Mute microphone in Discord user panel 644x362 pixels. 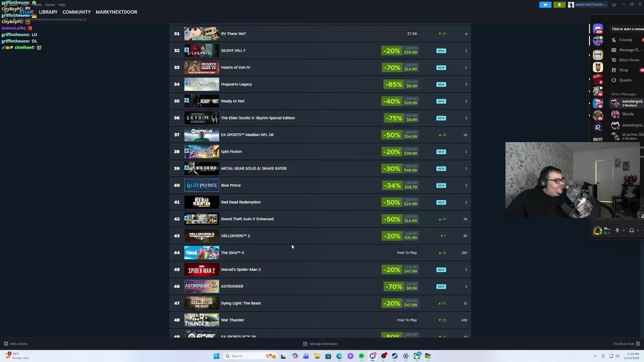[617, 230]
